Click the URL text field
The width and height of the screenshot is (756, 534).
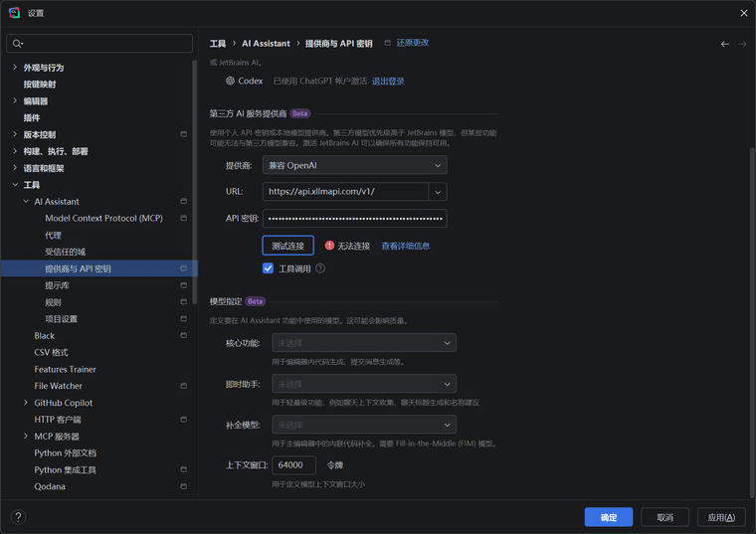[345, 192]
